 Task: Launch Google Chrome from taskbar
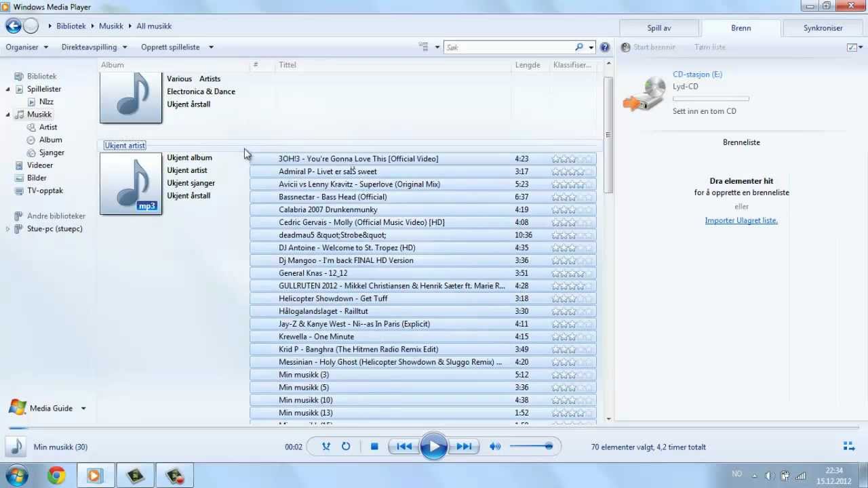click(56, 475)
